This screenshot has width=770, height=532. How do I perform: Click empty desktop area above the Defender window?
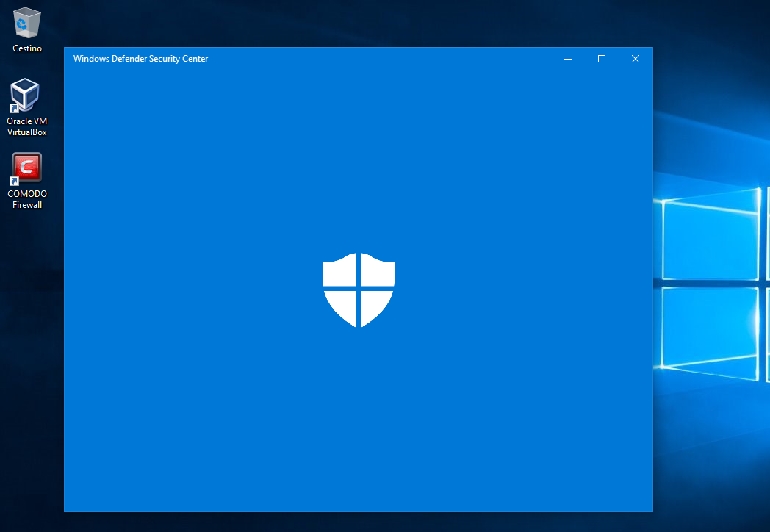tap(367, 22)
